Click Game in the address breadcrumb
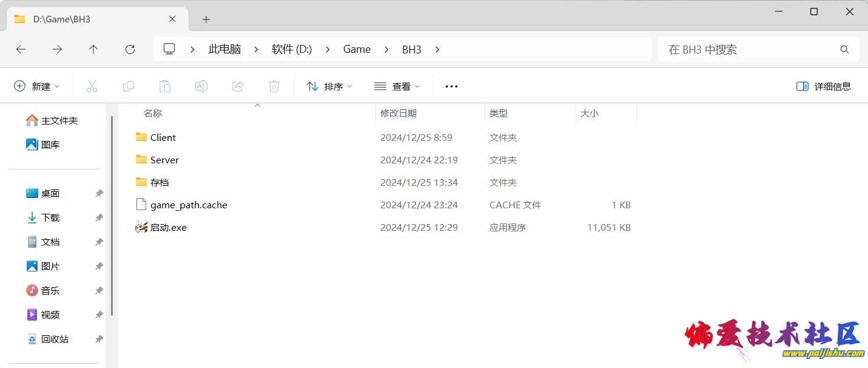Screen dimensions: 868x368 tap(357, 50)
